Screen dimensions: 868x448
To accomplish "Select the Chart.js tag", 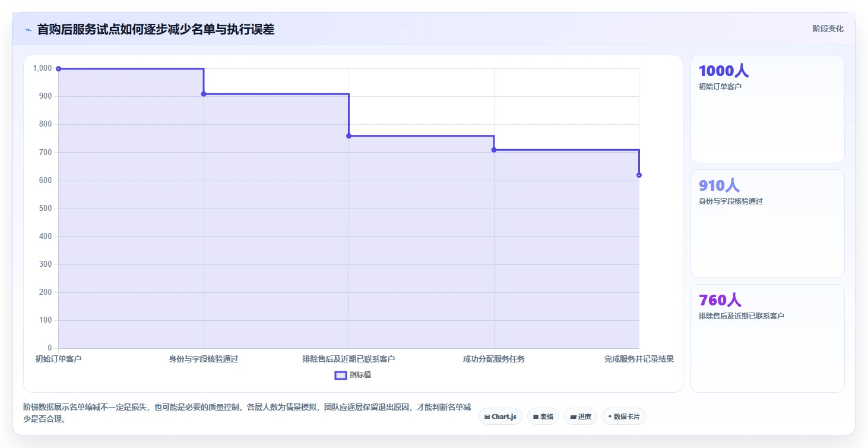I will pos(500,417).
